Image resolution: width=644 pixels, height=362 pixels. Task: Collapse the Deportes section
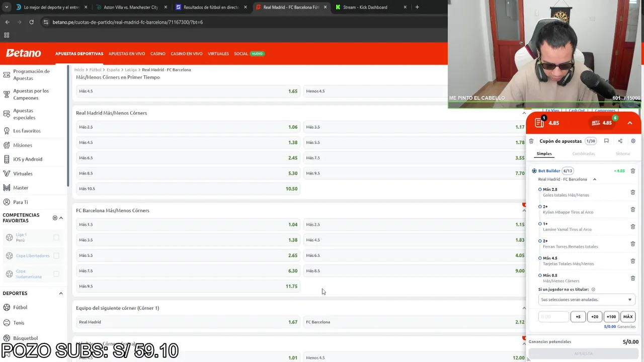coord(61,293)
